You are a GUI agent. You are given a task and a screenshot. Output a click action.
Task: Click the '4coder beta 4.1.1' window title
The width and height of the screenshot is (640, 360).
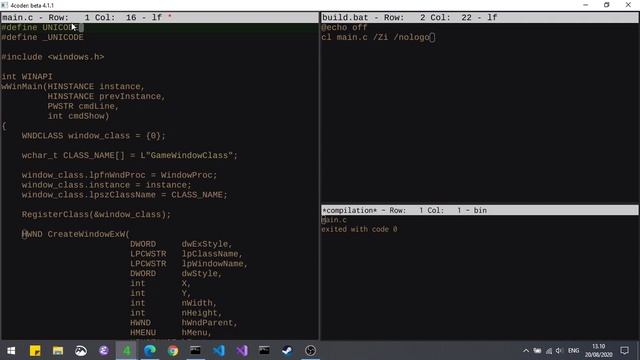pyautogui.click(x=32, y=5)
